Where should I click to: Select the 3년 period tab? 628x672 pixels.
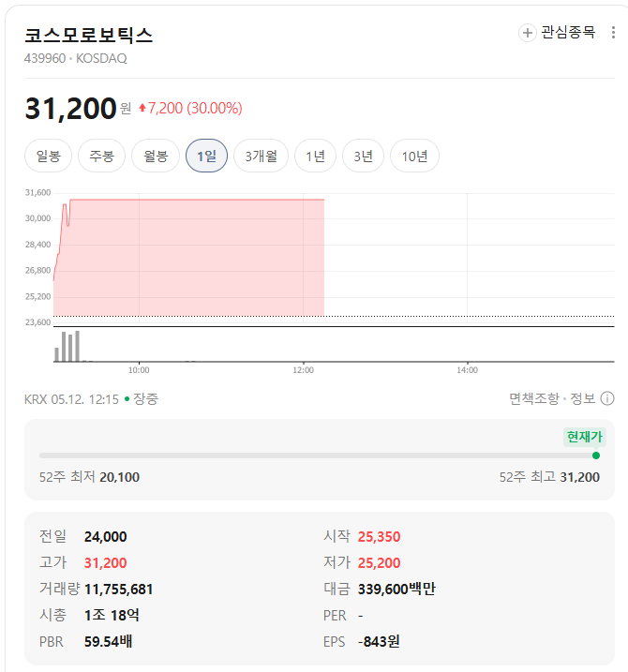363,156
